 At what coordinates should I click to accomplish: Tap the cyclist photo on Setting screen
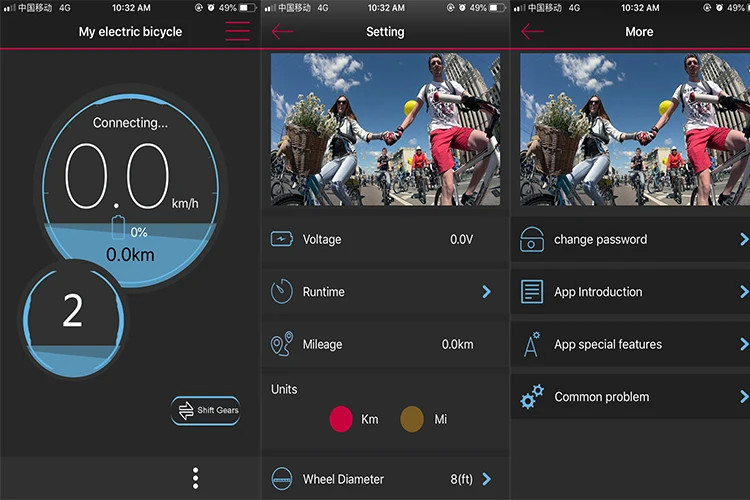pos(385,129)
